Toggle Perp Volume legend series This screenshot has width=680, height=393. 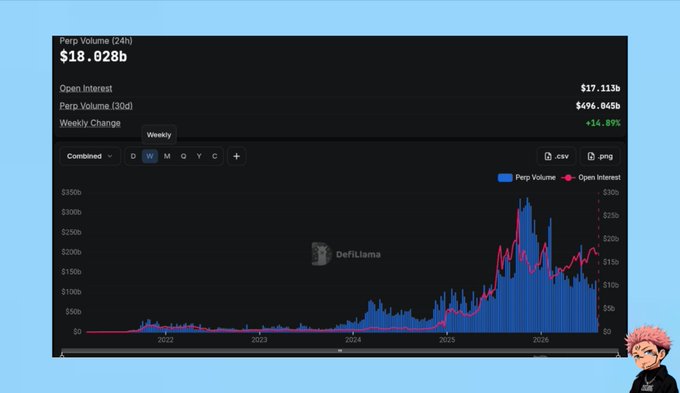pos(526,177)
